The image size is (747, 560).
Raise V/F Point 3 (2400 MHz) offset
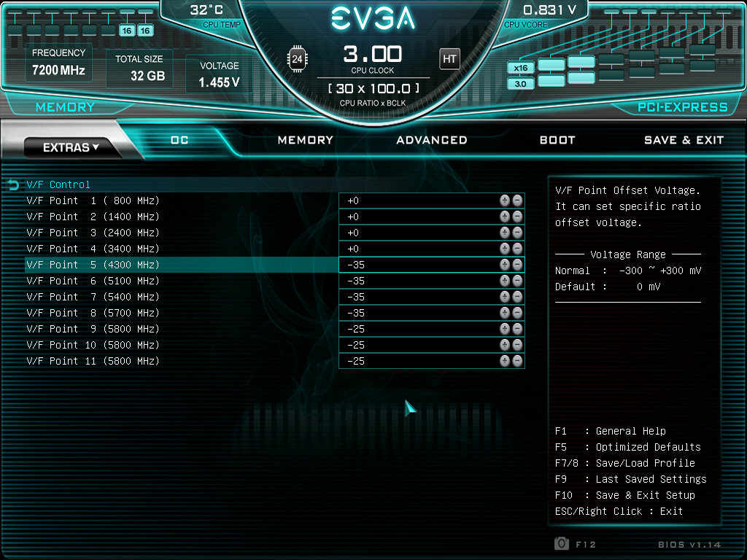point(505,233)
